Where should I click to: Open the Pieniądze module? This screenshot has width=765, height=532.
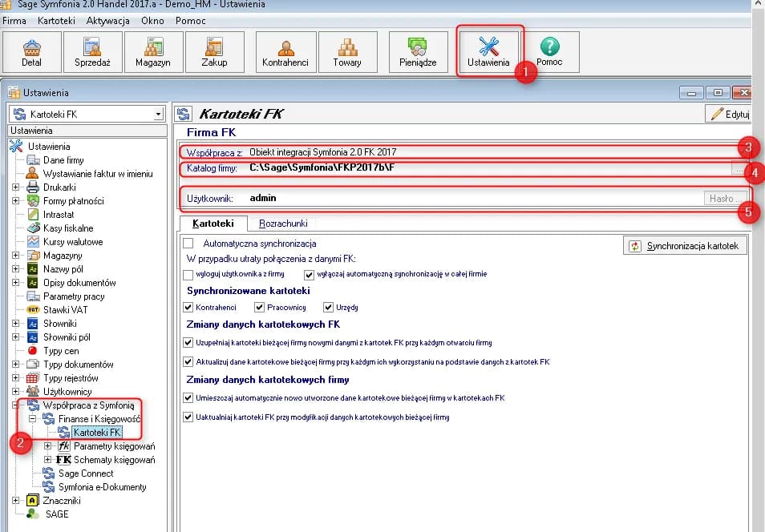(418, 52)
